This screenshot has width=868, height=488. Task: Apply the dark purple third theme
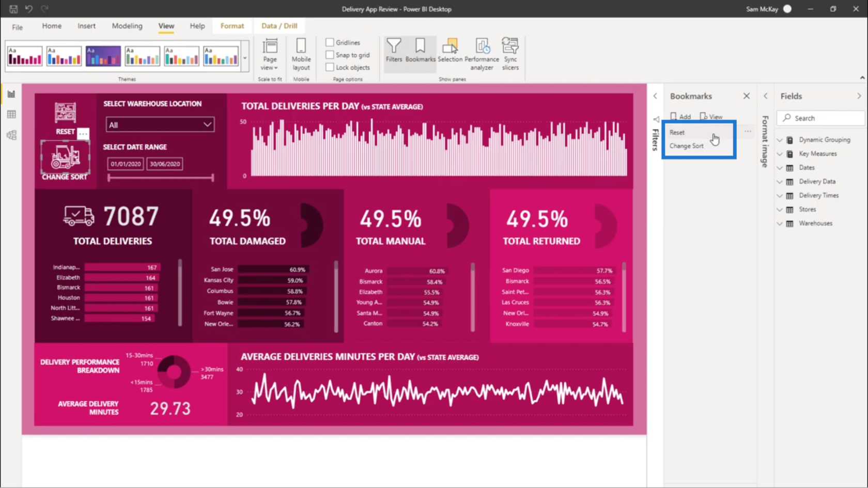[103, 56]
